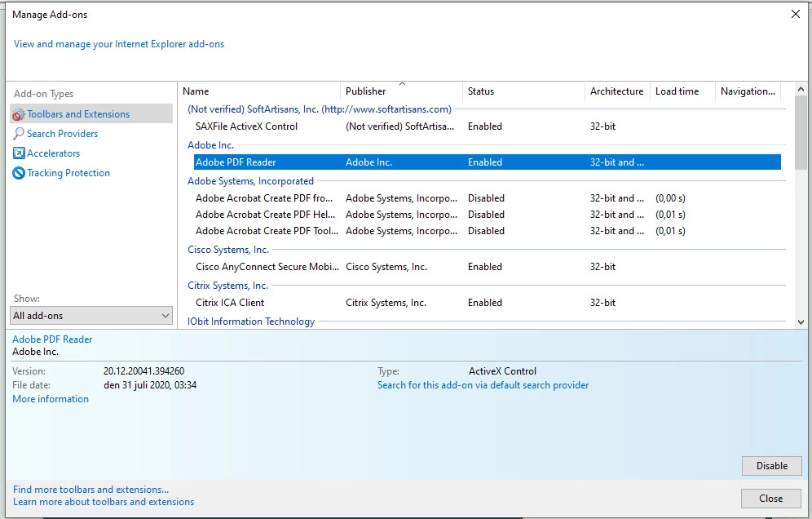Select the highlighted Adobe PDF Reader row

point(488,162)
